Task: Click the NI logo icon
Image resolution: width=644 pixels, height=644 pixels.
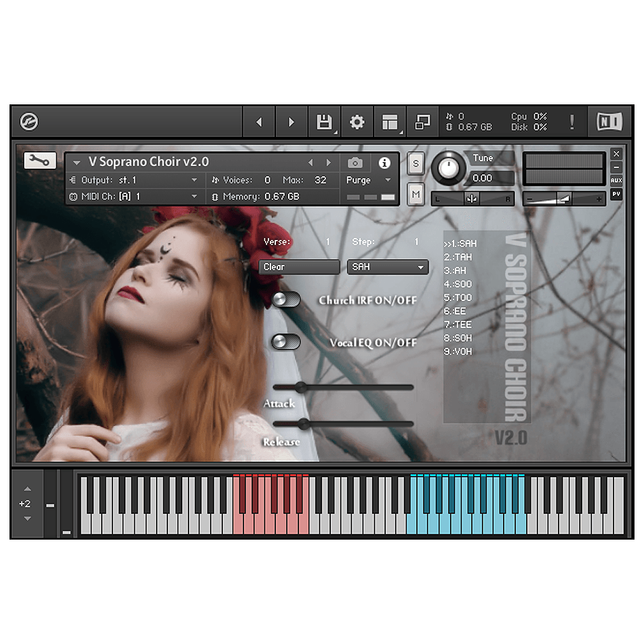Action: (609, 121)
